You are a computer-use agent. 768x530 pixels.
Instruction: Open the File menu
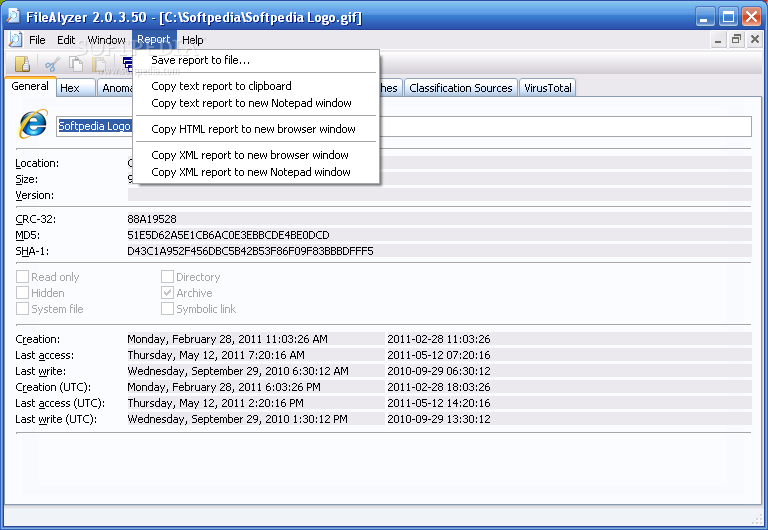coord(37,40)
